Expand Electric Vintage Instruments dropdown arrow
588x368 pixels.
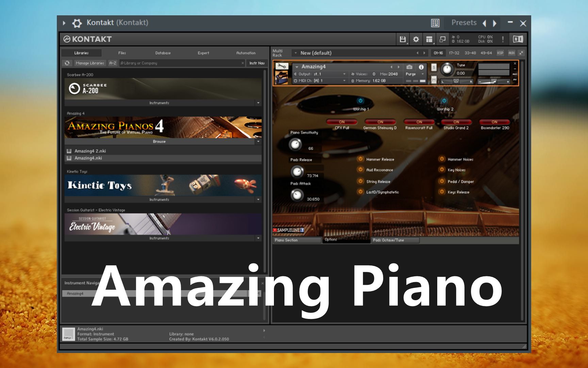pyautogui.click(x=258, y=238)
